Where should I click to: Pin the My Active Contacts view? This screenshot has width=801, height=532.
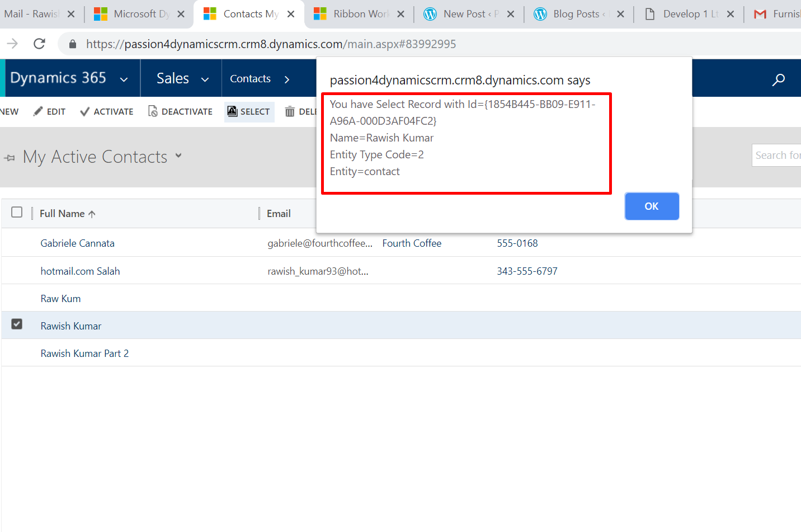click(x=10, y=158)
